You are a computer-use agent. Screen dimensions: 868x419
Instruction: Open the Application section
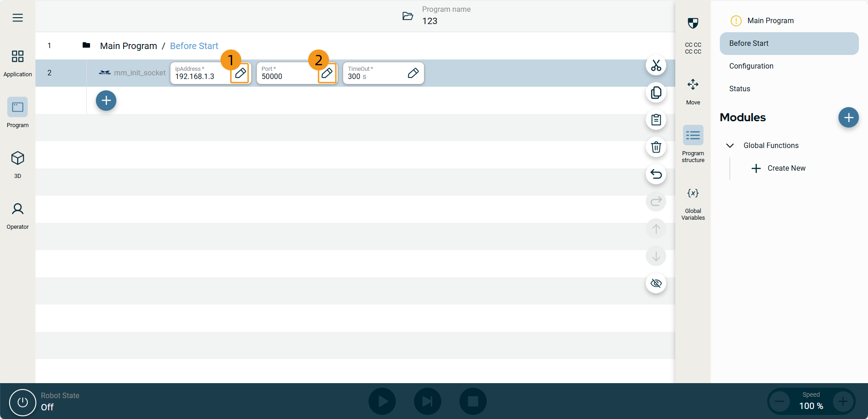(x=18, y=63)
